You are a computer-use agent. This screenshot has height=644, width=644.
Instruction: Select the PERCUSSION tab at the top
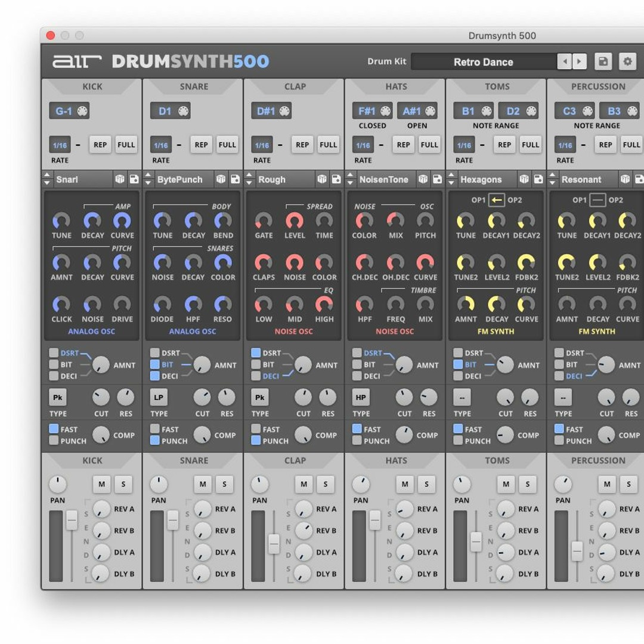pos(598,86)
